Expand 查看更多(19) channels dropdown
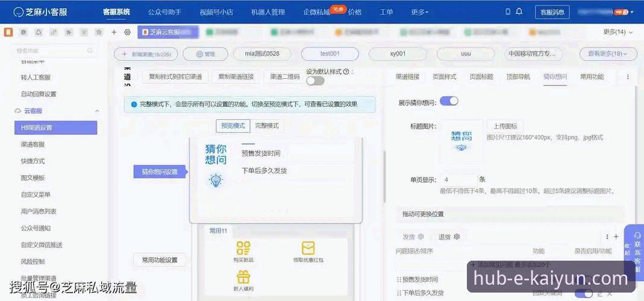 [x=607, y=54]
